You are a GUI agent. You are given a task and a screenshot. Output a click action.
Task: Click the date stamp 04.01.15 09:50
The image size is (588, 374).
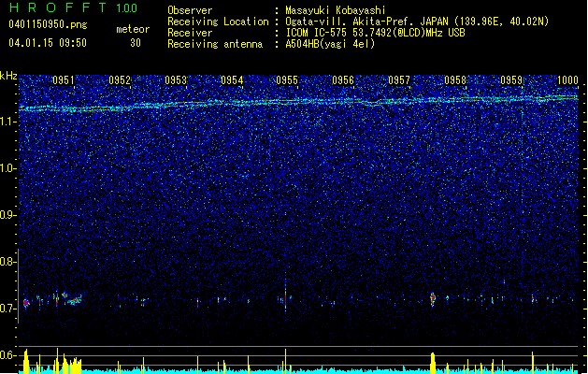[x=48, y=43]
